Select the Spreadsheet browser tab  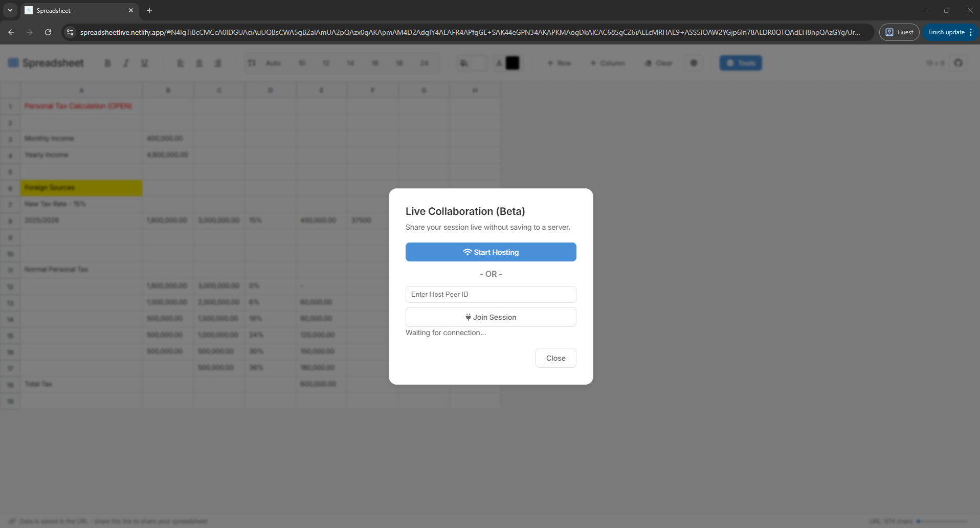pos(72,10)
